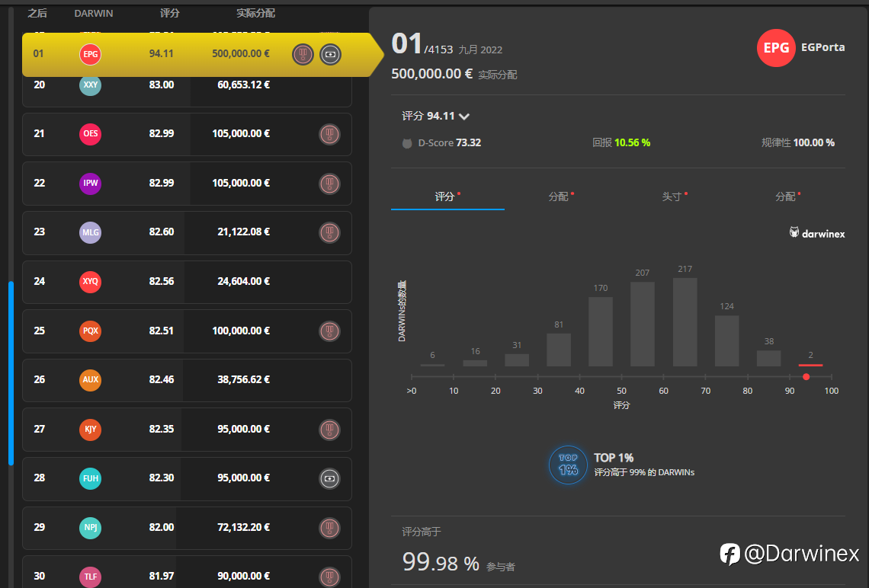The height and width of the screenshot is (588, 869).
Task: Click the medal icon in the NPJ row
Action: tap(330, 528)
